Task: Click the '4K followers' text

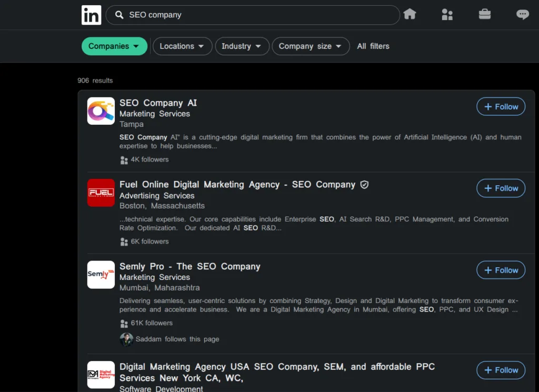Action: click(x=149, y=159)
